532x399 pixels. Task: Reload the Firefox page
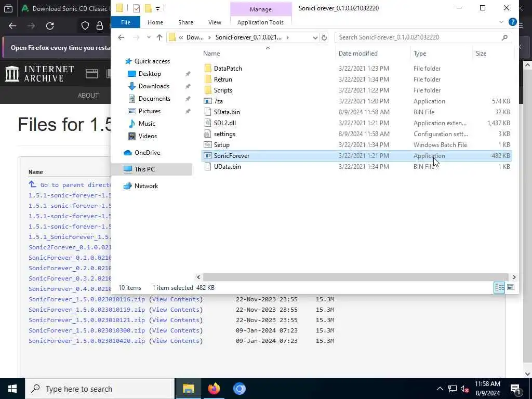[x=50, y=26]
